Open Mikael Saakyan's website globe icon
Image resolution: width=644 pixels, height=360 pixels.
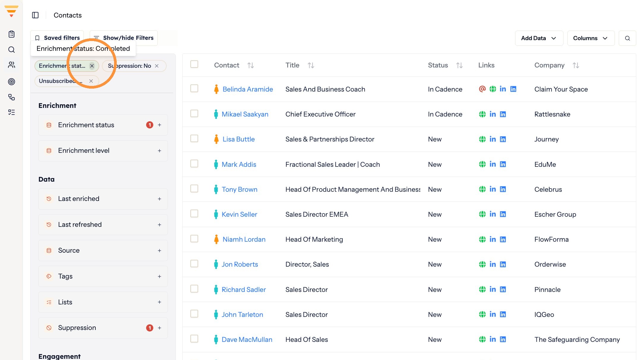(482, 114)
